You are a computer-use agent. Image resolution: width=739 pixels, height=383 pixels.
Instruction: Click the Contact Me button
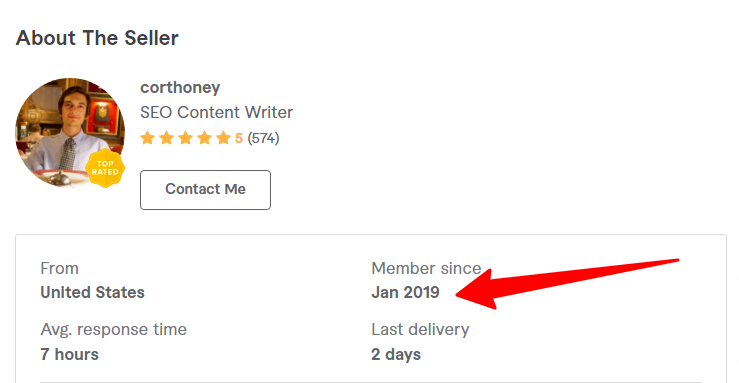(205, 190)
